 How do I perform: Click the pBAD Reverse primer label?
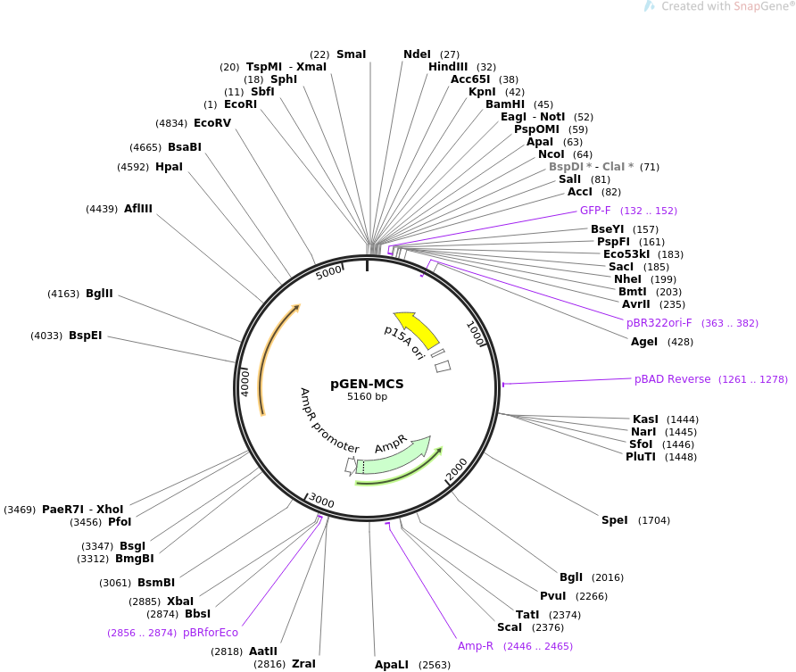click(672, 379)
